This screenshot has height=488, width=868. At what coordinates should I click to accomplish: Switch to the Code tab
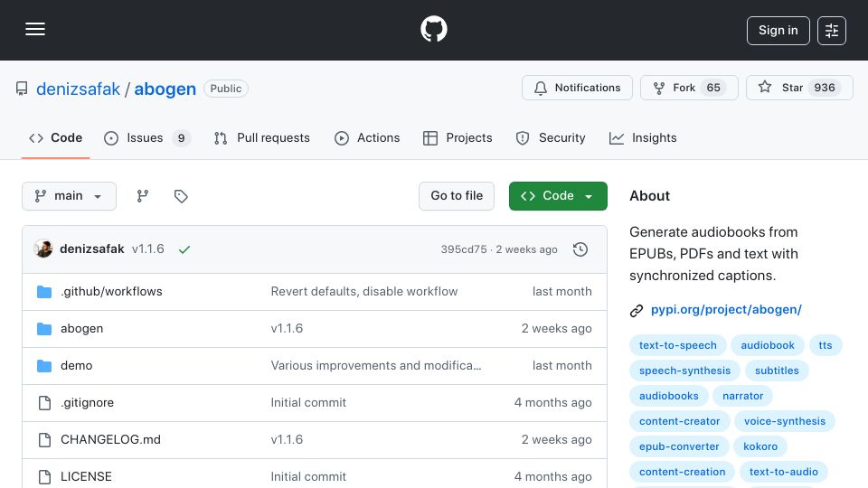click(x=55, y=137)
